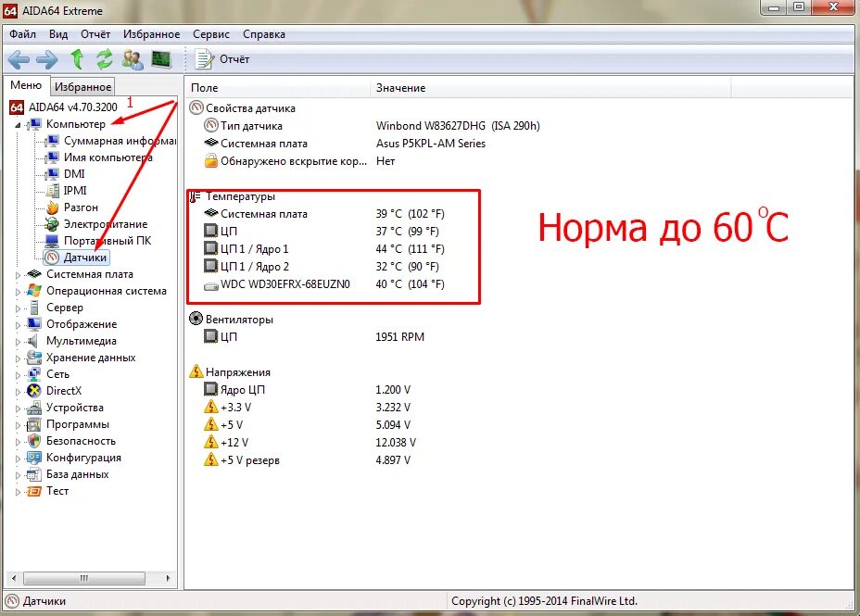Click the Безопасность shield icon
This screenshot has width=860, height=616.
34,441
